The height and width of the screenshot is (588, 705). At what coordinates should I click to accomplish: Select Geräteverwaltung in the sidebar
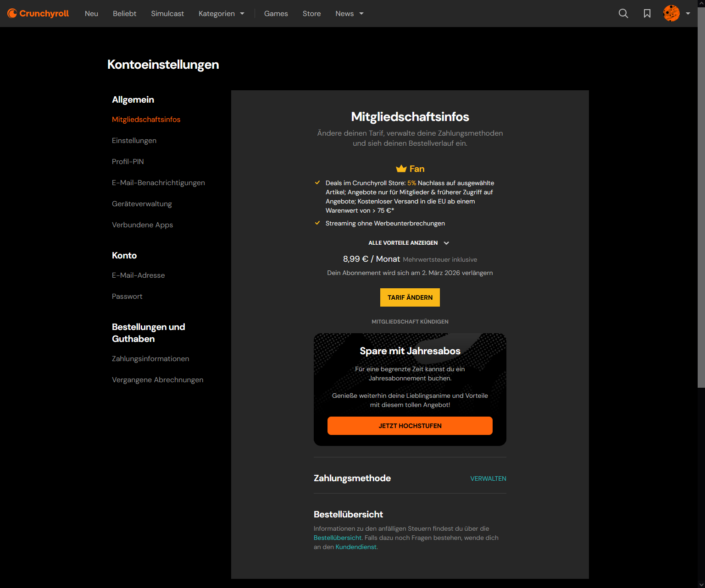(142, 203)
